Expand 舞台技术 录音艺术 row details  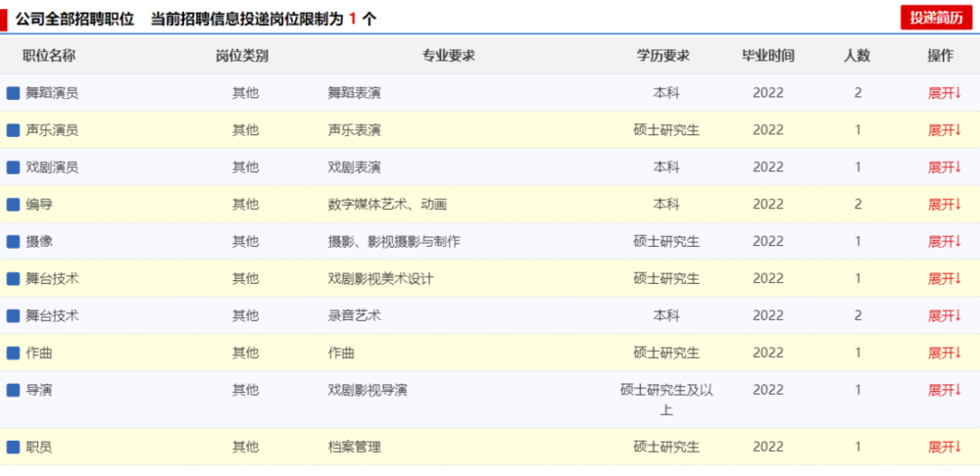pyautogui.click(x=945, y=316)
